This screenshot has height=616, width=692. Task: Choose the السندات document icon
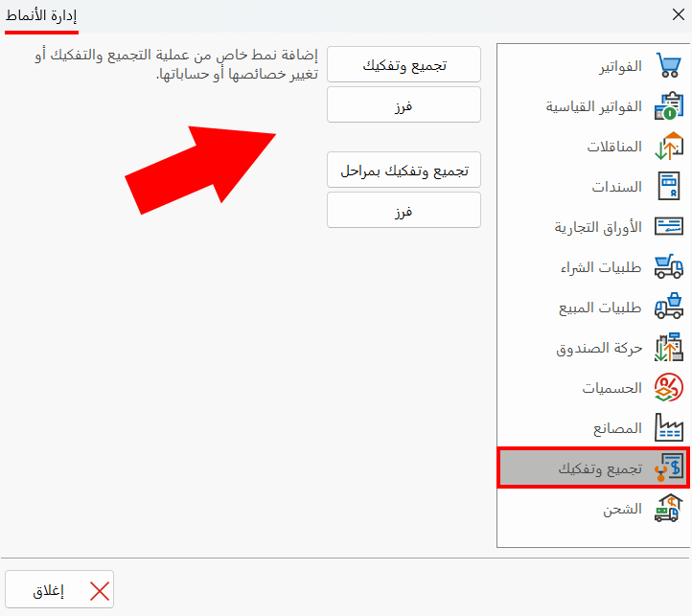[669, 186]
